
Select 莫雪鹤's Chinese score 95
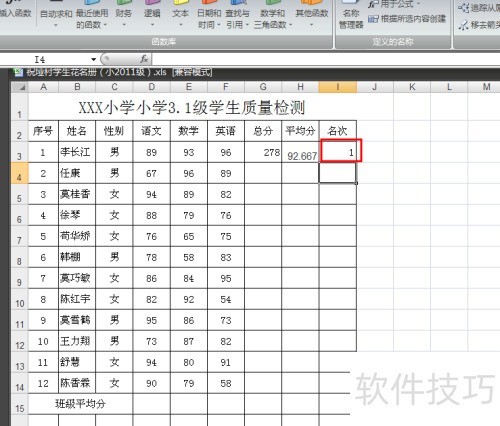[151, 320]
